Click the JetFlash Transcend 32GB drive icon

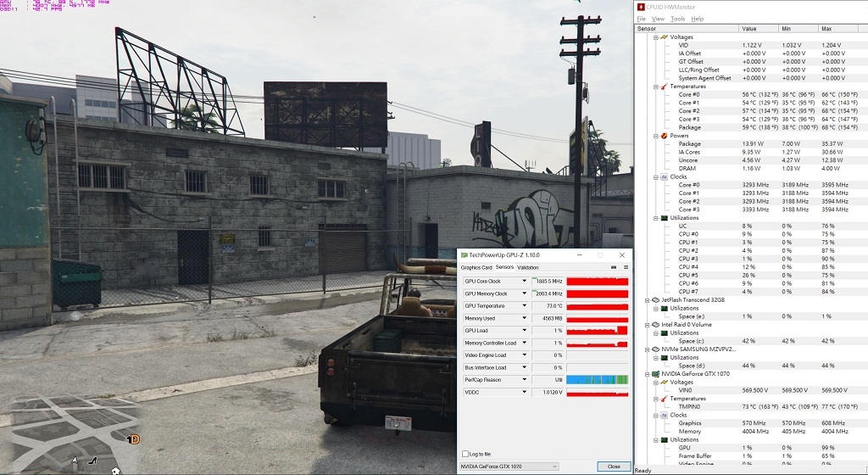tap(655, 300)
